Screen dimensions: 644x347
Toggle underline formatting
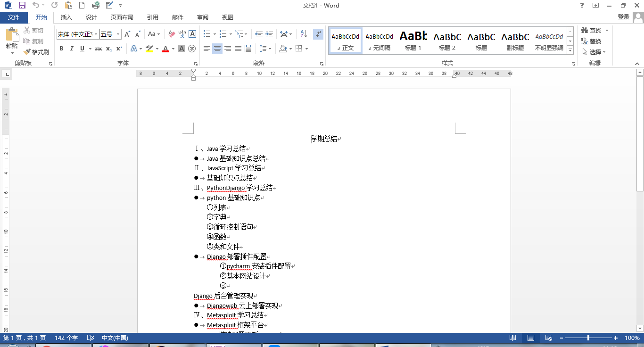[x=82, y=49]
